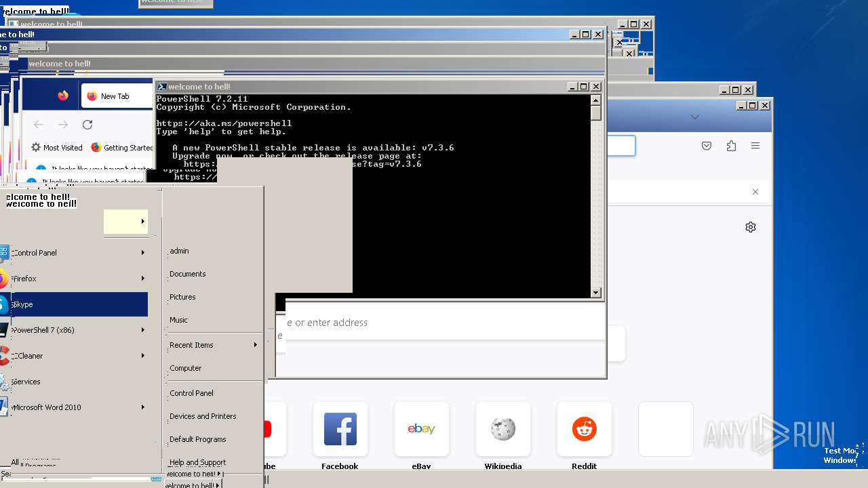Screen dimensions: 868x488
Task: Go back in the left Firefox window
Action: tap(39, 125)
